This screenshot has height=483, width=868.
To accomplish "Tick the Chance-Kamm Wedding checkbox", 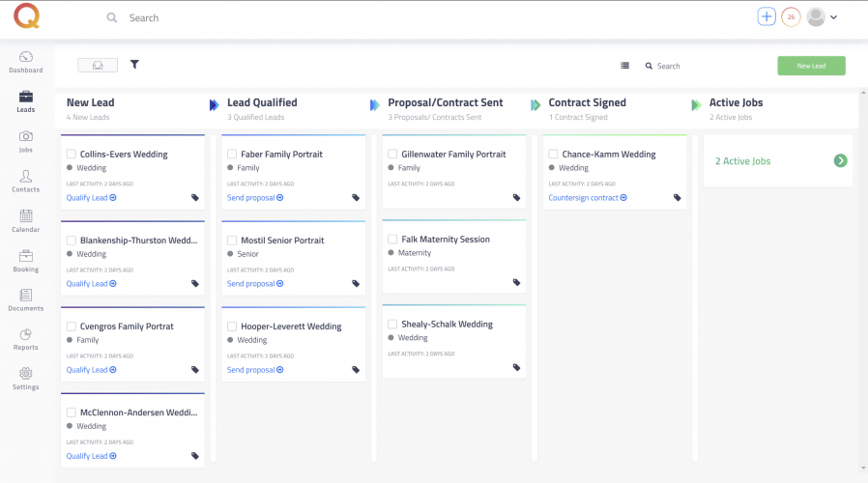I will click(x=553, y=155).
